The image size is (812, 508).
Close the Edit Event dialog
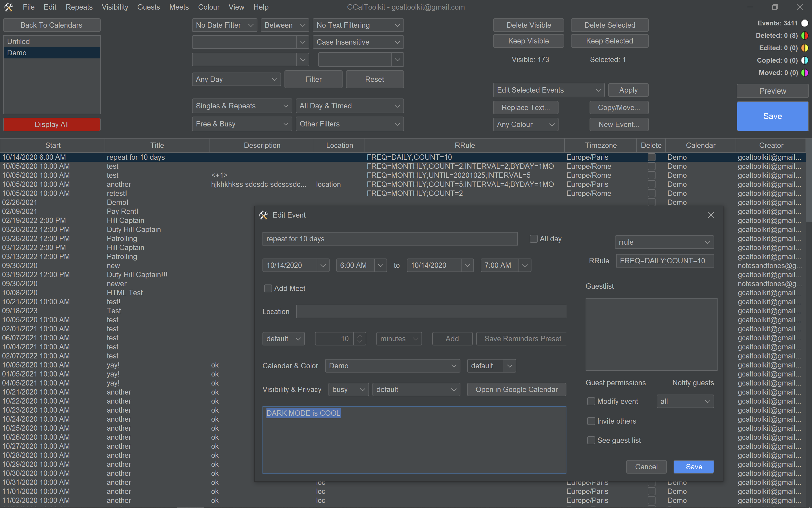click(x=710, y=215)
